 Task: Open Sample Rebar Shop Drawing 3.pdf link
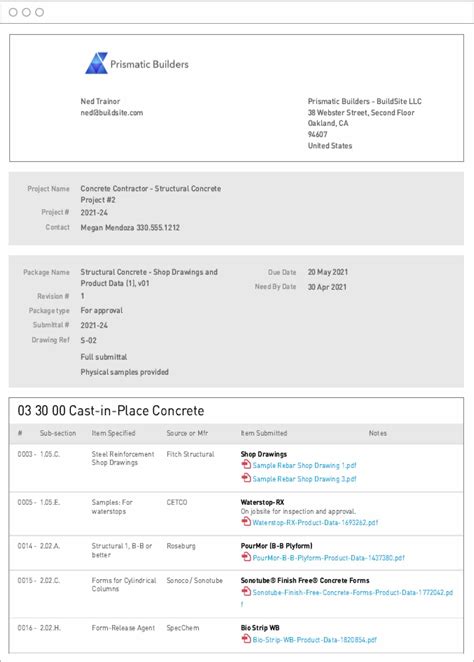click(304, 479)
